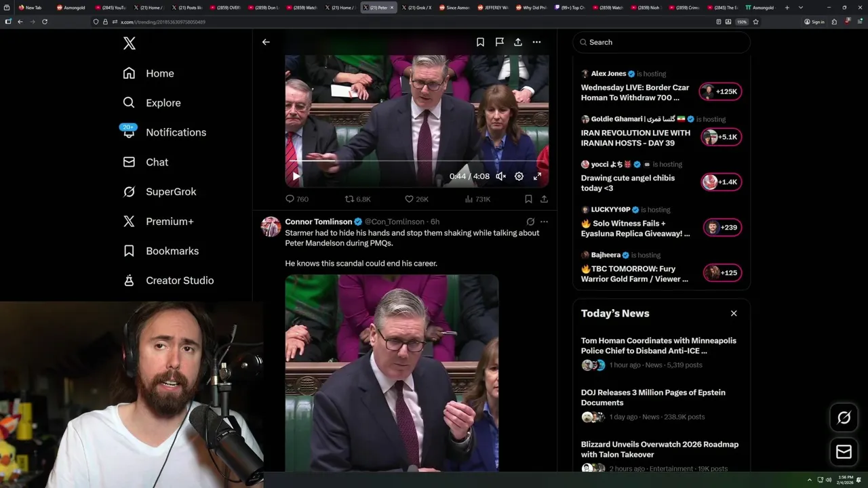This screenshot has width=868, height=488.
Task: Open Chat in the sidebar
Action: 146,162
